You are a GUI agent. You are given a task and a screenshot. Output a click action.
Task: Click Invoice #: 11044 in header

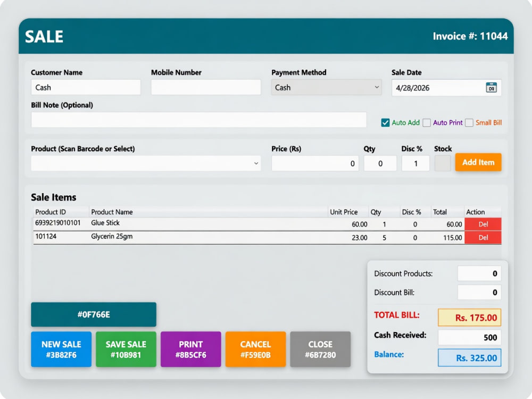[x=470, y=36]
